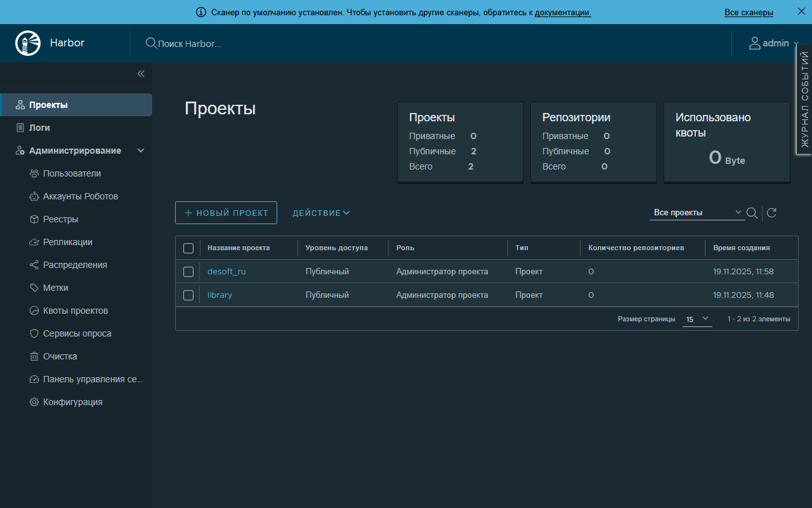
Task: Go to Сервисы опроса
Action: pyautogui.click(x=77, y=333)
